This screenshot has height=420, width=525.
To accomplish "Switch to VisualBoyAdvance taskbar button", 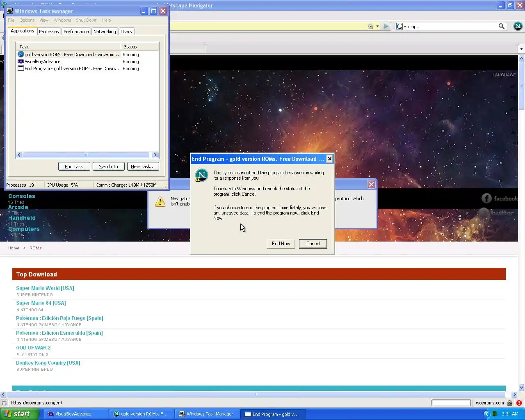I will point(76,414).
